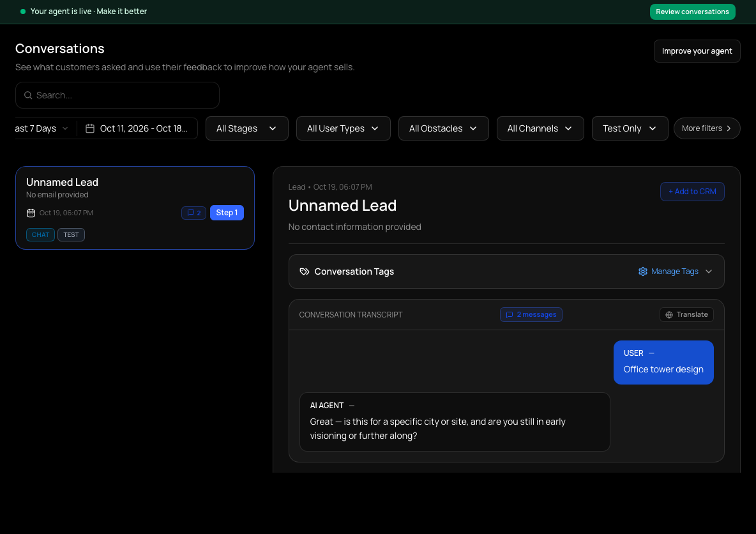756x534 pixels.
Task: Click the globe icon in Translate
Action: (669, 315)
